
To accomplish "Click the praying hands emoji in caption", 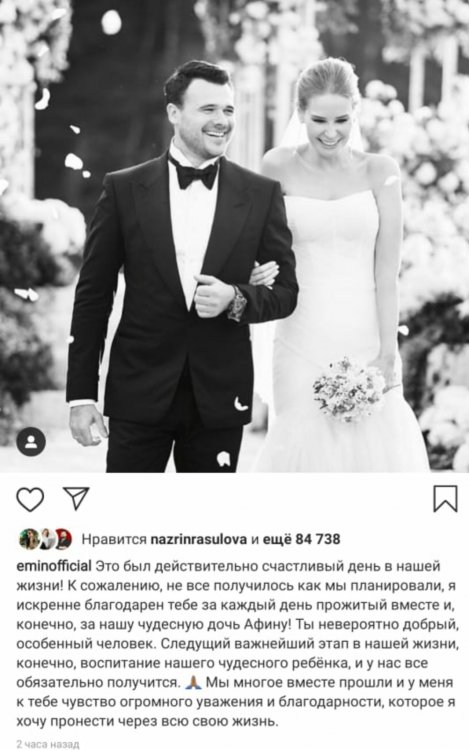I will [x=192, y=682].
